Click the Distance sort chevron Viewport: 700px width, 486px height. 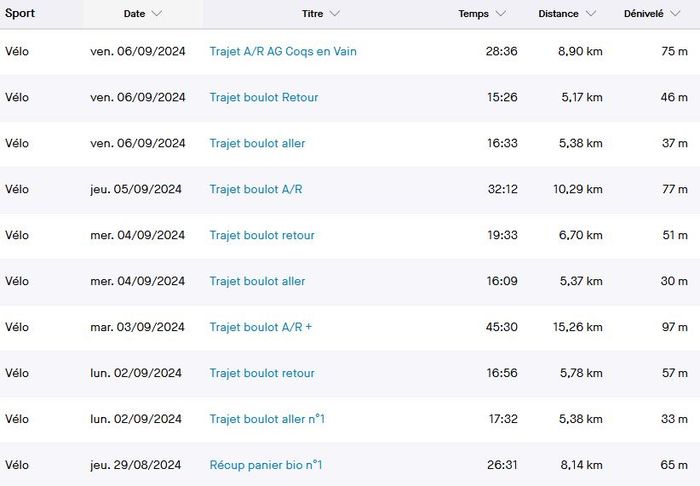[591, 14]
